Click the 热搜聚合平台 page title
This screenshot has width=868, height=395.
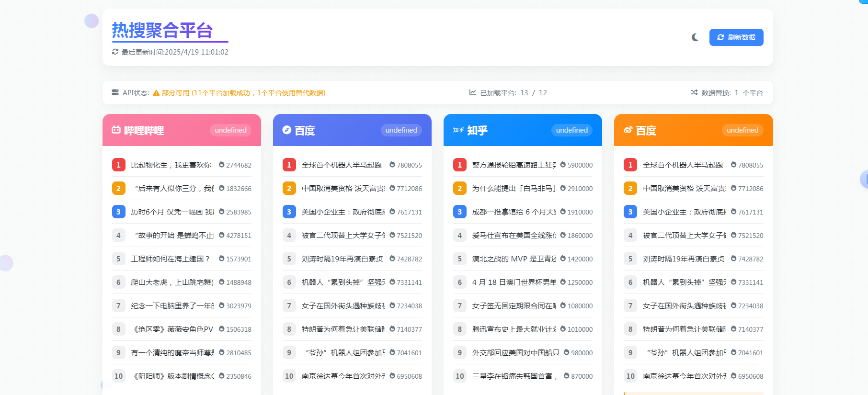click(162, 30)
